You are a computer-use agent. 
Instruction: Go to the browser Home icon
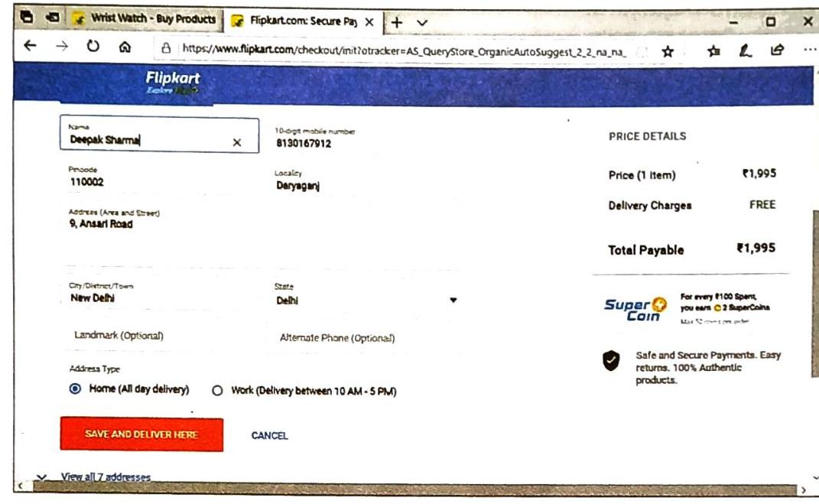pos(125,47)
